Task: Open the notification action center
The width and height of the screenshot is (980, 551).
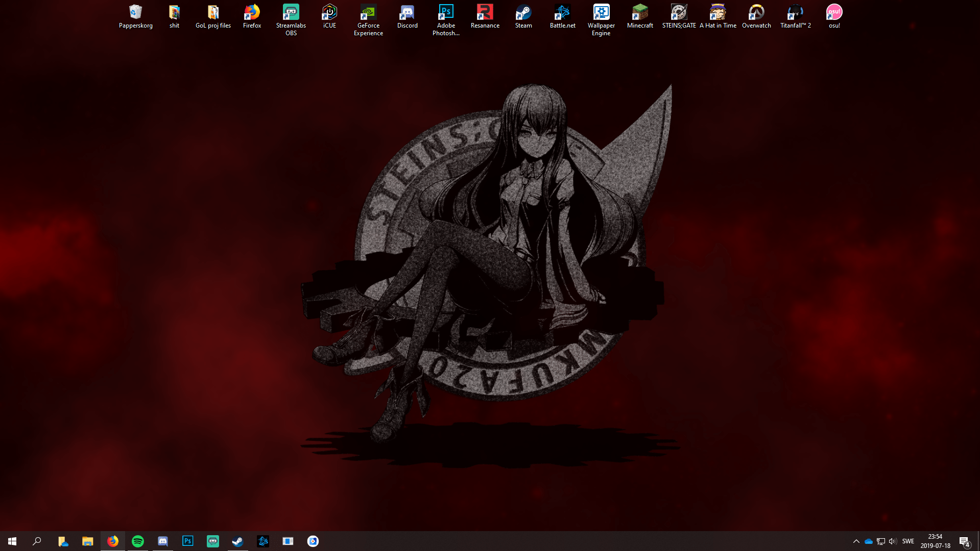Action: pyautogui.click(x=964, y=541)
